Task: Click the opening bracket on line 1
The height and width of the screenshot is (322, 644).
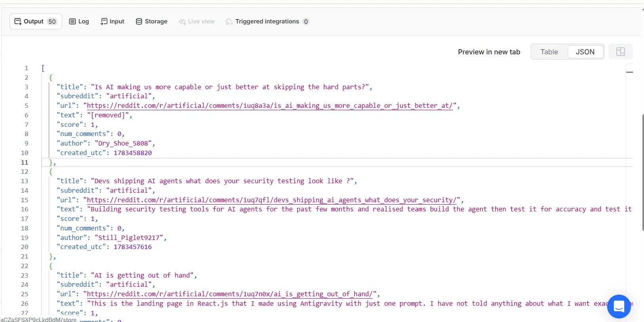Action: tap(43, 68)
